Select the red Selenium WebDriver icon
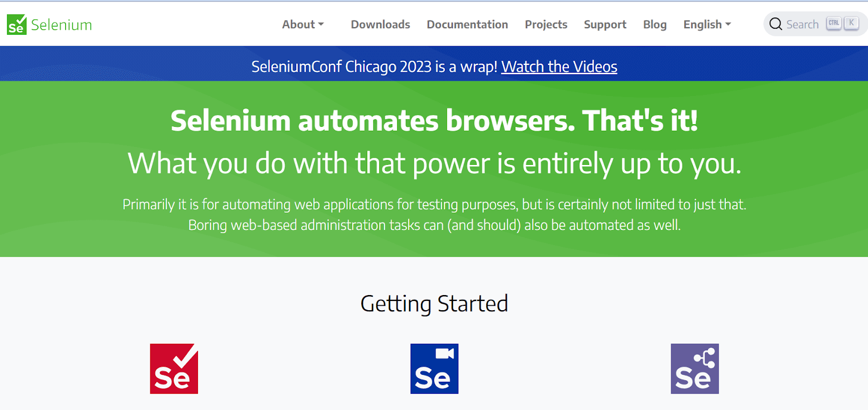Viewport: 868px width, 410px height. point(174,369)
